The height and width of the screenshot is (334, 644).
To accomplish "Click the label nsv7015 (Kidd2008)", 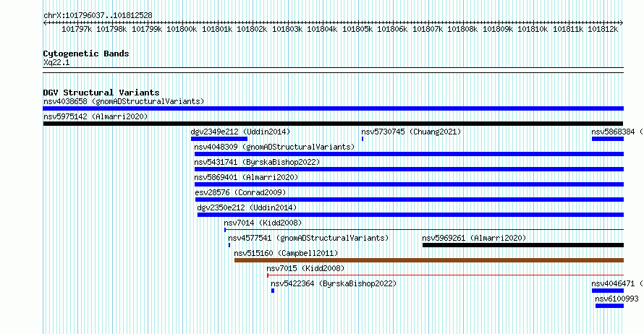I will click(305, 268).
